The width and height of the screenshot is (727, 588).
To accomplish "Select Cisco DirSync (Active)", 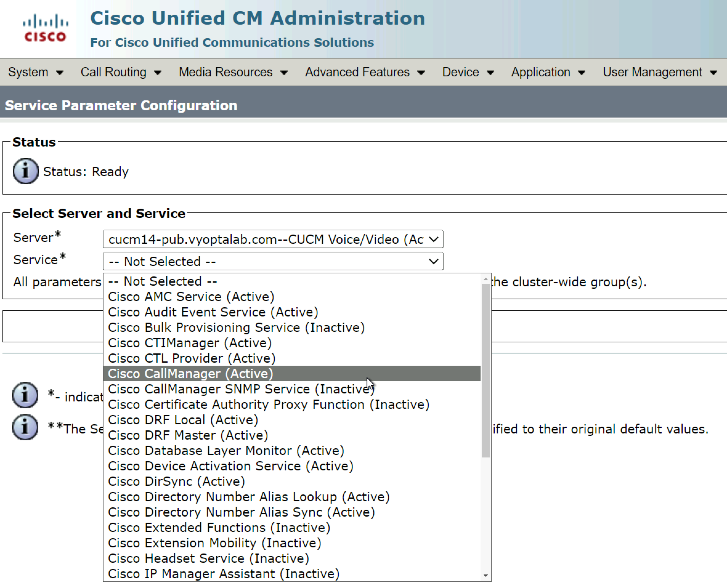I will pyautogui.click(x=292, y=482).
